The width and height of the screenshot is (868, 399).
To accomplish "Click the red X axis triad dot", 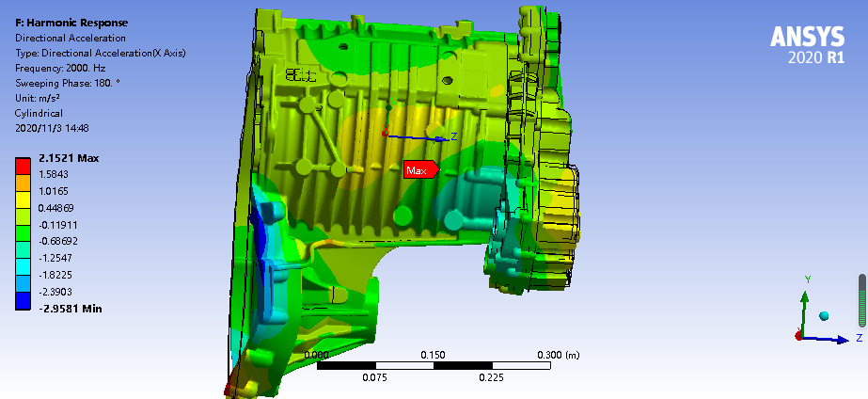I will pos(798,335).
